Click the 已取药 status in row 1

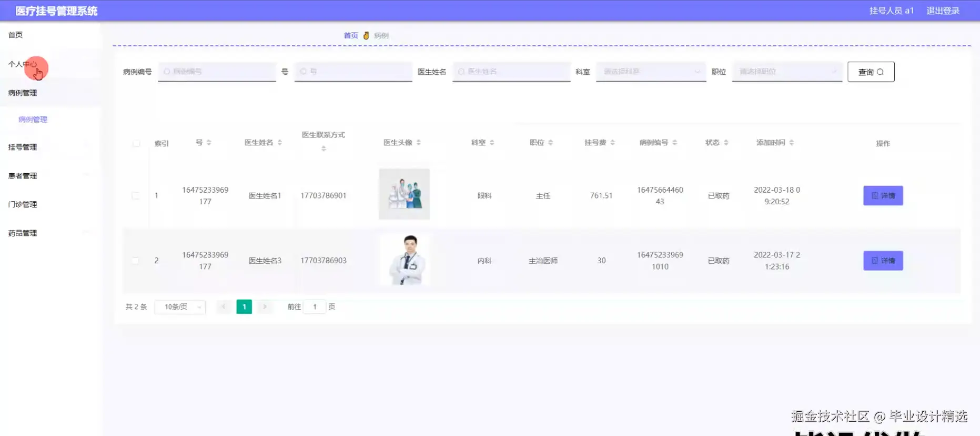click(x=719, y=196)
